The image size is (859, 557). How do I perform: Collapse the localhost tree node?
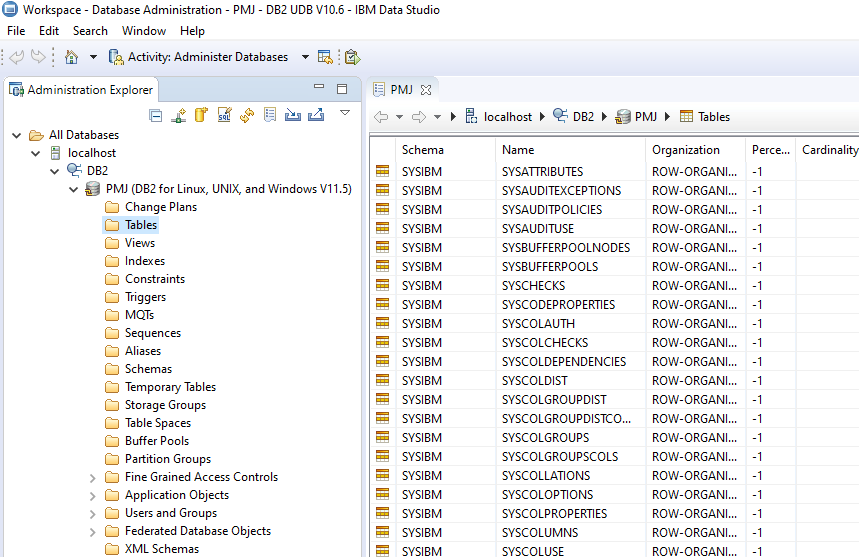coord(36,153)
